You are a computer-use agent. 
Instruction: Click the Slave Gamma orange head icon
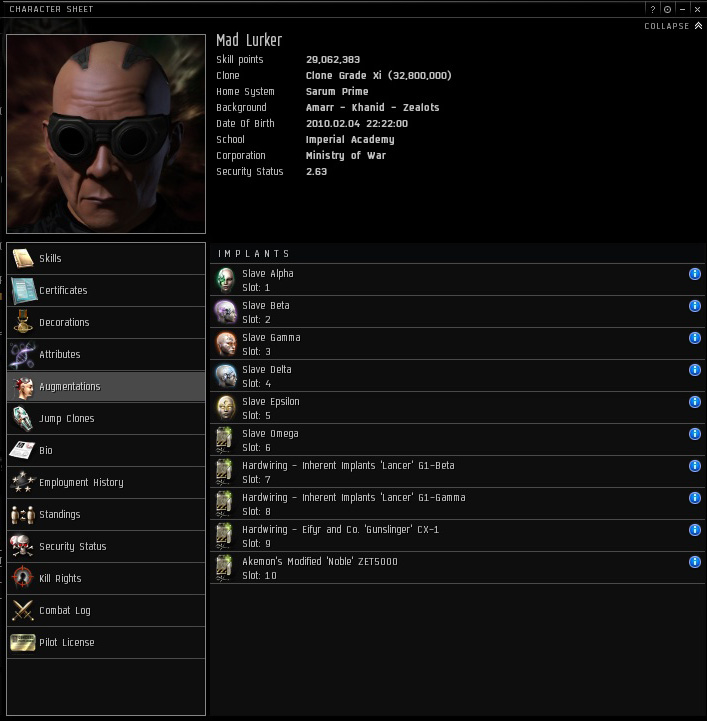226,344
